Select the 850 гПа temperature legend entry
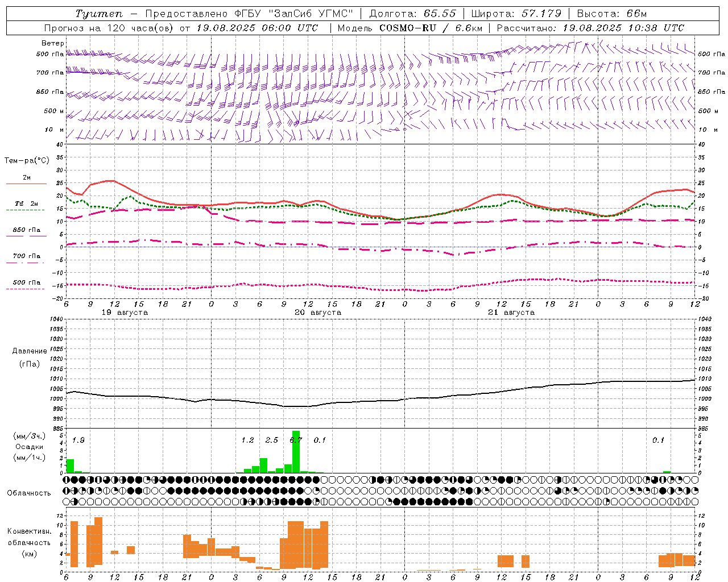This screenshot has width=728, height=582. pyautogui.click(x=26, y=230)
